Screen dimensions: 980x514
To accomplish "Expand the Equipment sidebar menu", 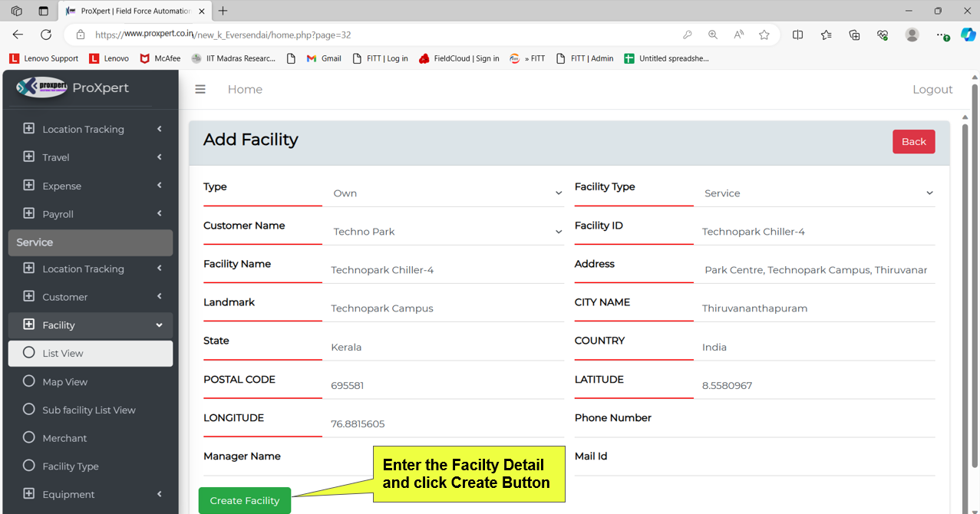I will pyautogui.click(x=91, y=494).
